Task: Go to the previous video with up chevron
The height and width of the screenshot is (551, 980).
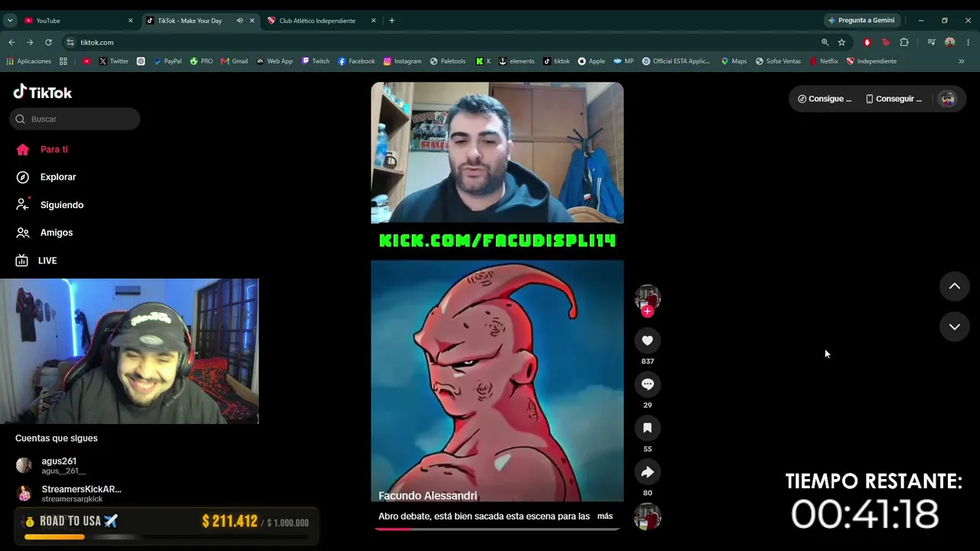Action: tap(955, 286)
